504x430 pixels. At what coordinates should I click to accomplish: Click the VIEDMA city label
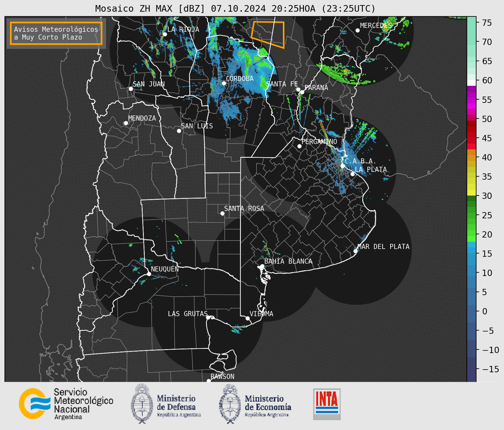tap(261, 314)
